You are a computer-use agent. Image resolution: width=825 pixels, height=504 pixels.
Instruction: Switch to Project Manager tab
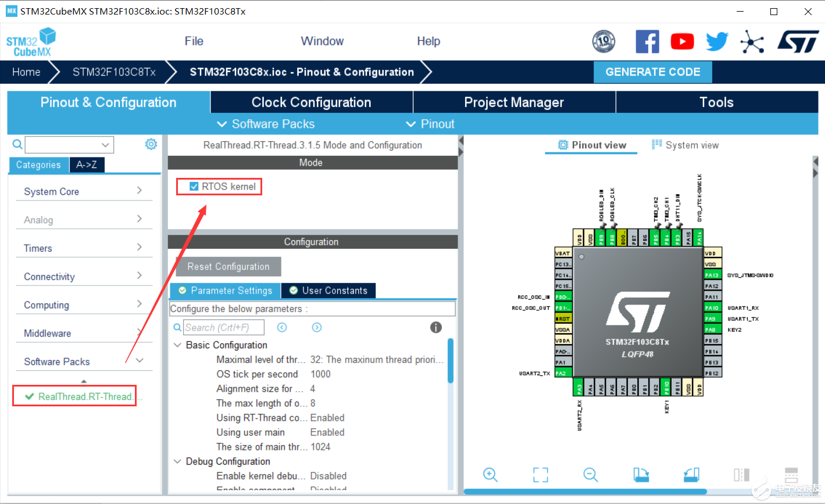click(x=514, y=102)
